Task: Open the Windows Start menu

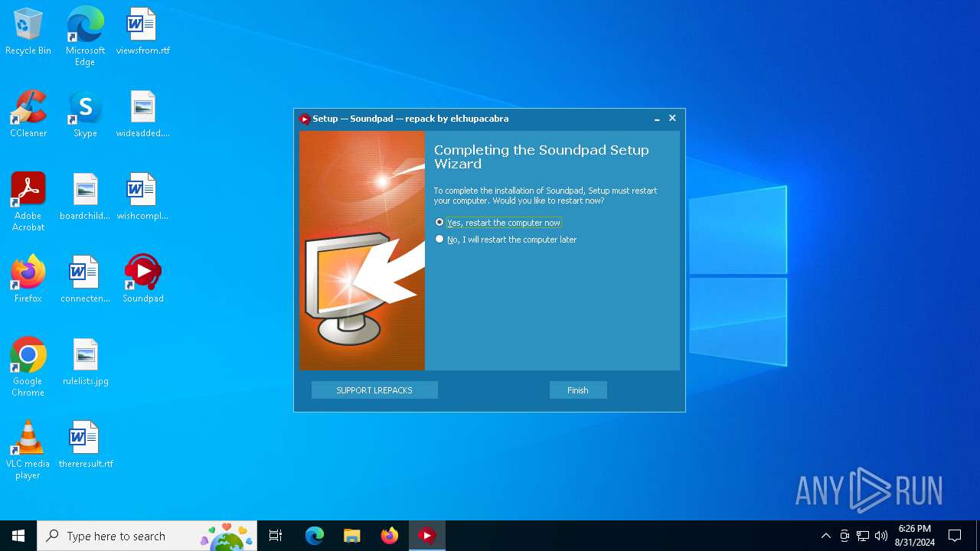Action: (18, 536)
